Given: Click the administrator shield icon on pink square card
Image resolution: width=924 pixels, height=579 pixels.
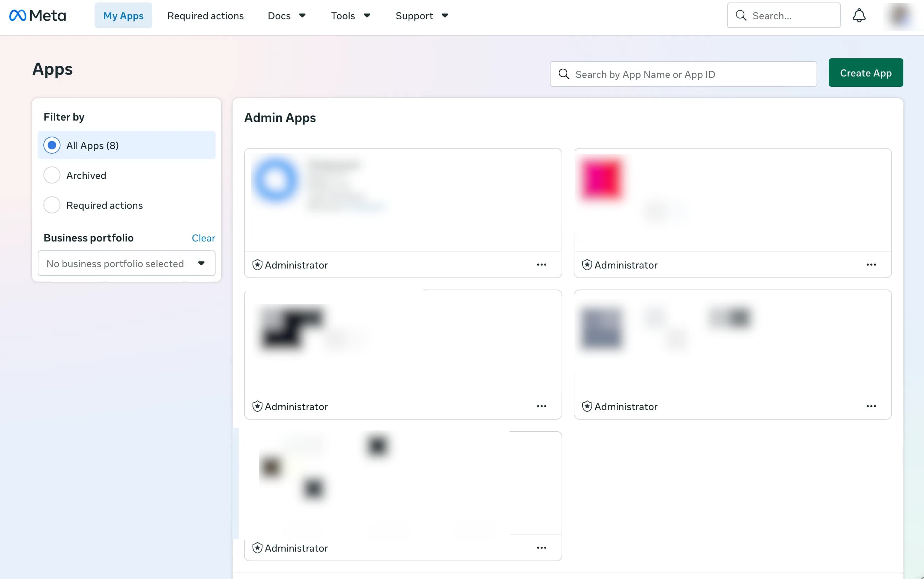Looking at the screenshot, I should (x=587, y=265).
